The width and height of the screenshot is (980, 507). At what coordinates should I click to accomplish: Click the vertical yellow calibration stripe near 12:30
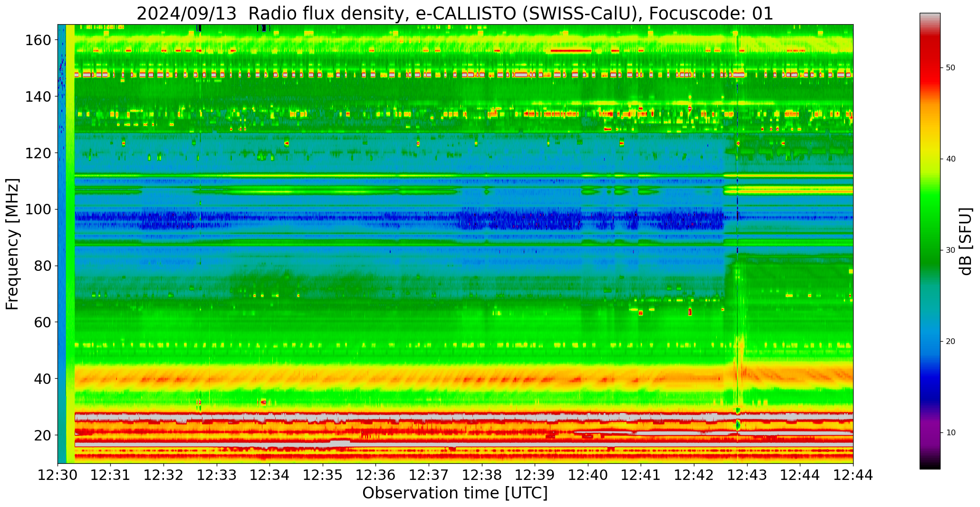pyautogui.click(x=70, y=244)
